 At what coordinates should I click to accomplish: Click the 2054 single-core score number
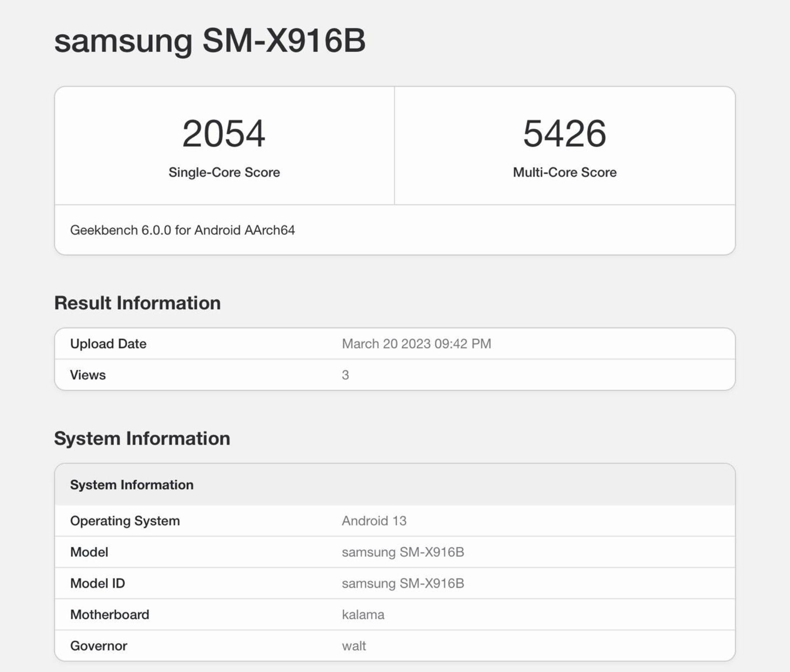pos(223,133)
